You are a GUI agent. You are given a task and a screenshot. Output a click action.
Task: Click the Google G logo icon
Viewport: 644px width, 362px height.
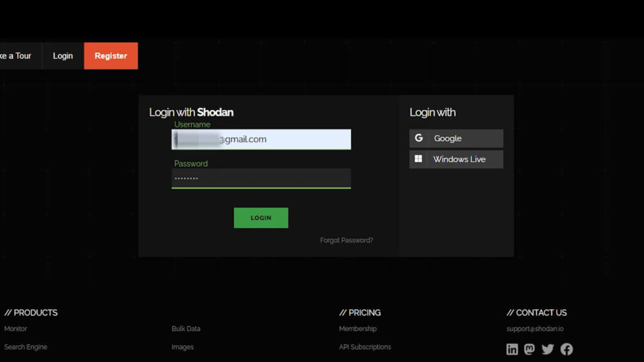coord(418,138)
